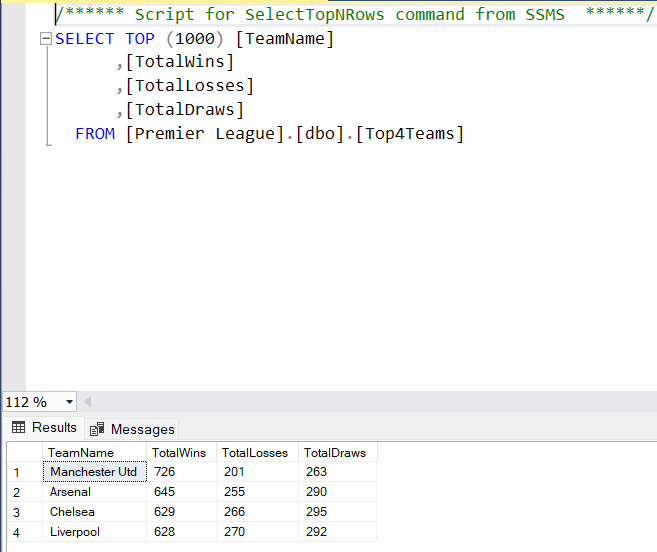Screen dimensions: 657x552
Task: Select the TotalDraws column header
Action: click(334, 453)
